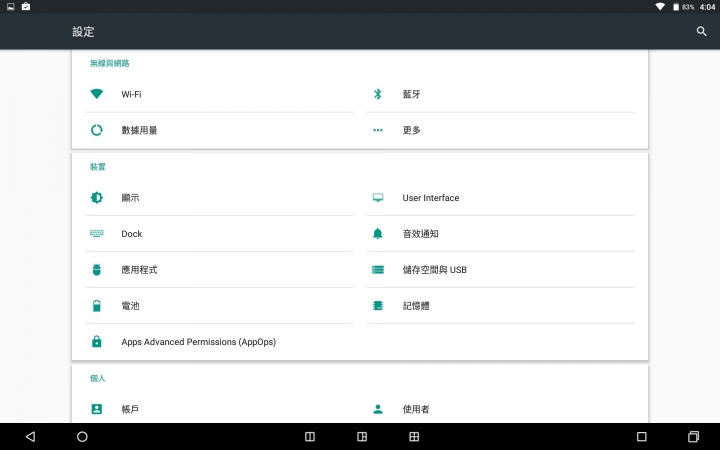Tap the status bar Wi-Fi signal icon
This screenshot has height=450, width=720.
660,6
